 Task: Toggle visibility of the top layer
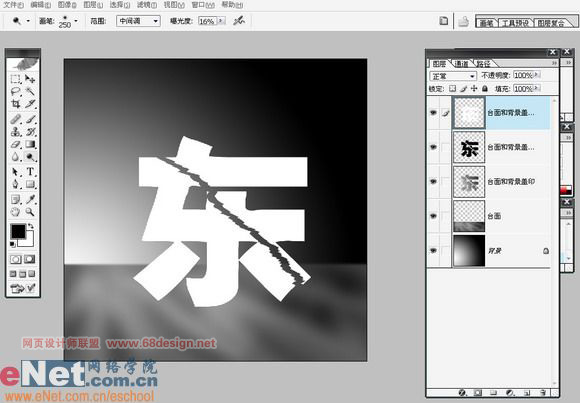(x=433, y=112)
